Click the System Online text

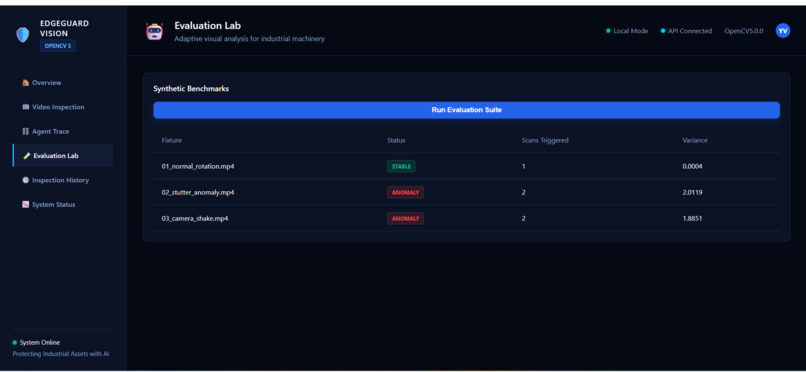coord(40,343)
